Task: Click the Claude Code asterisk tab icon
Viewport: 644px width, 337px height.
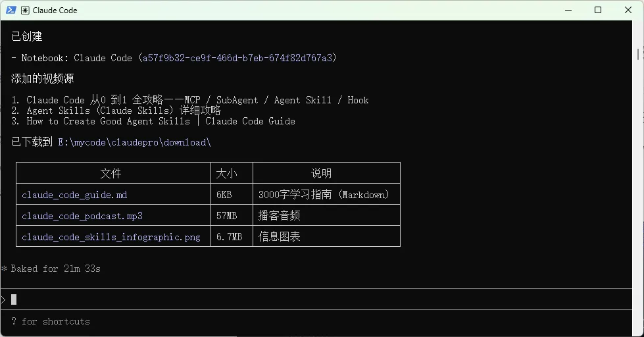Action: tap(25, 11)
